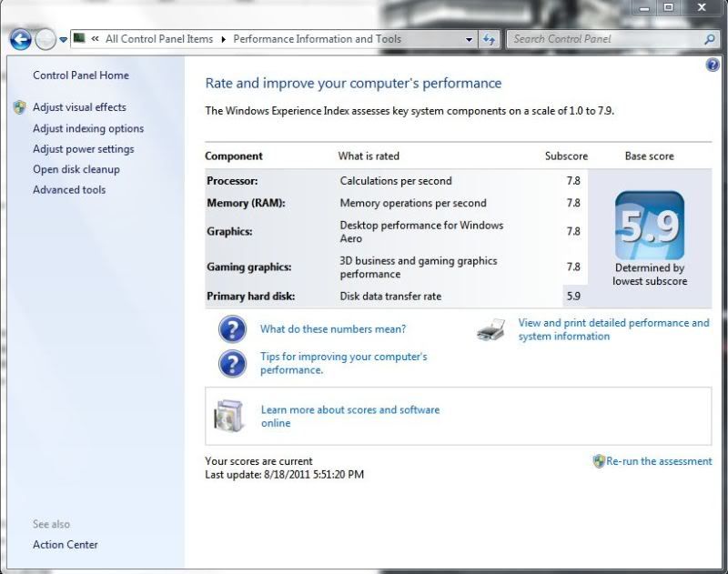Viewport: 728px width, 574px height.
Task: Expand the arrow after All Control Panel Items
Action: pyautogui.click(x=223, y=39)
